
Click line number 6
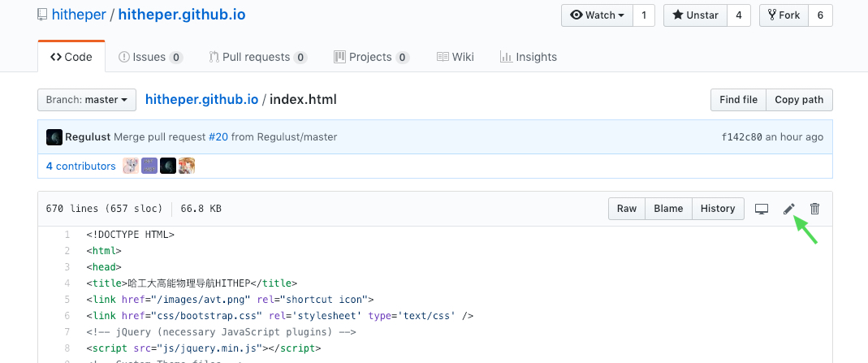click(x=67, y=316)
